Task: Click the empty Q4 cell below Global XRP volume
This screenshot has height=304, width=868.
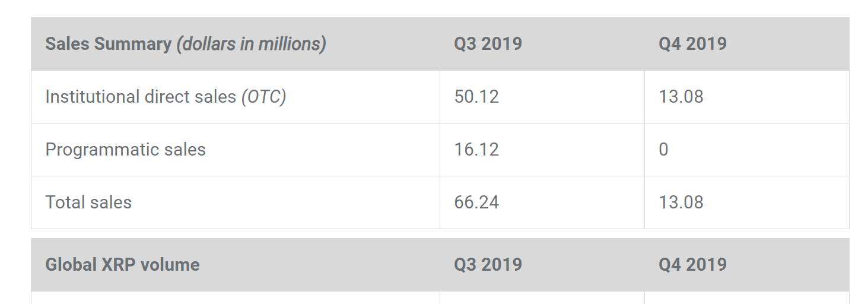Action: 747,298
